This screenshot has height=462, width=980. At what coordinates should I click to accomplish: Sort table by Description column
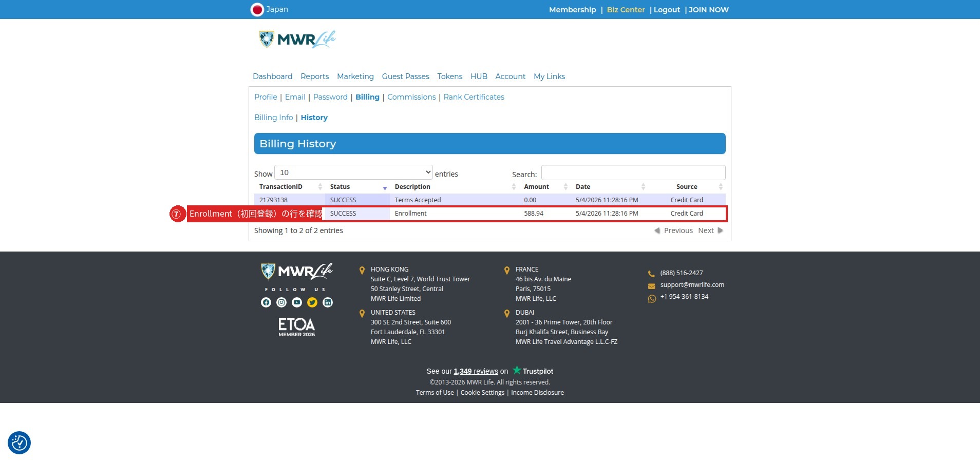(454, 187)
